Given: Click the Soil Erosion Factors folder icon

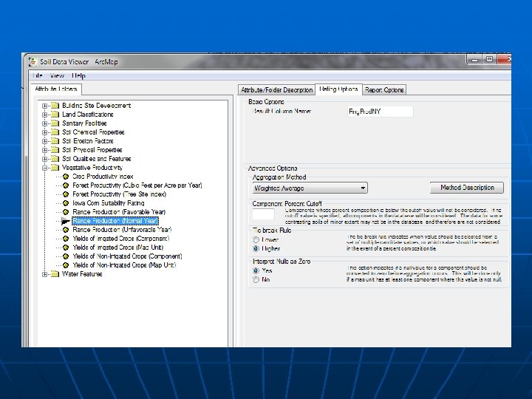Looking at the screenshot, I should click(55, 141).
